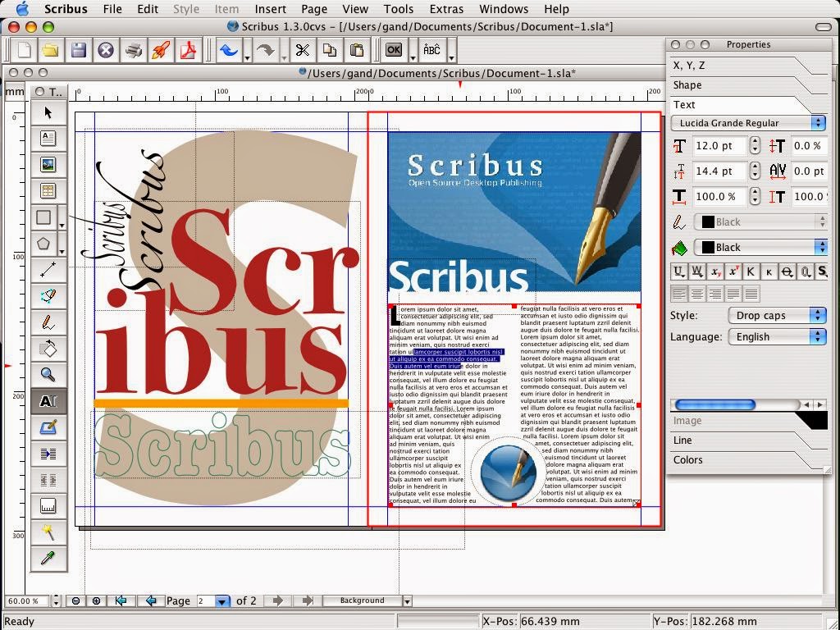Select the Insert Shape rectangle tool
840x630 pixels.
(43, 217)
